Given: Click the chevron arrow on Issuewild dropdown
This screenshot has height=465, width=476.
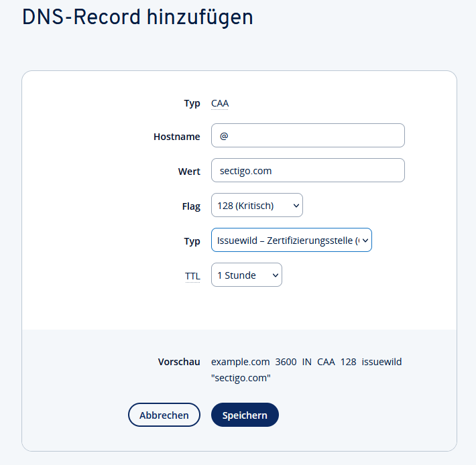Looking at the screenshot, I should [365, 241].
